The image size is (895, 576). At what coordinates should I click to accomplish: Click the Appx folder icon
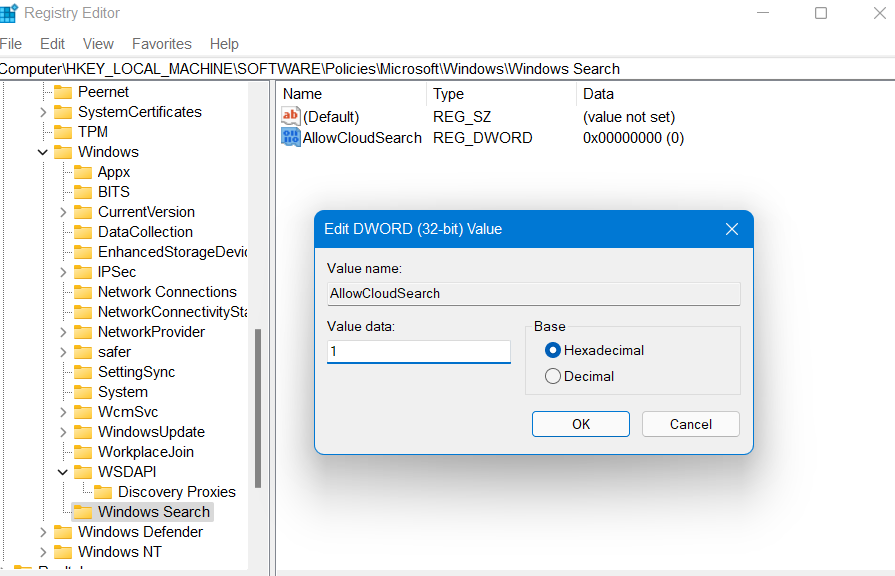tap(83, 172)
